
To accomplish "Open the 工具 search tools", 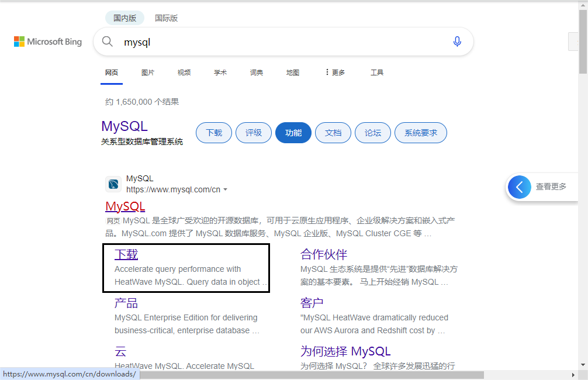I will coord(377,72).
